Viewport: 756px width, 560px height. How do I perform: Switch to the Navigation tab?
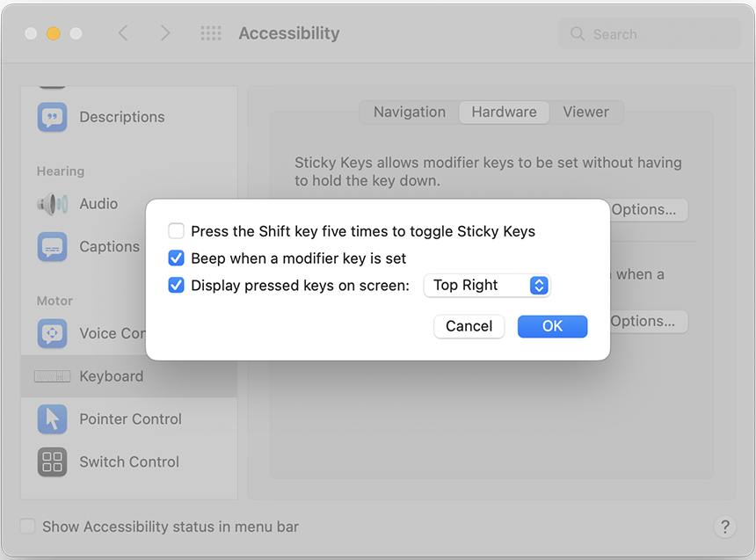410,112
